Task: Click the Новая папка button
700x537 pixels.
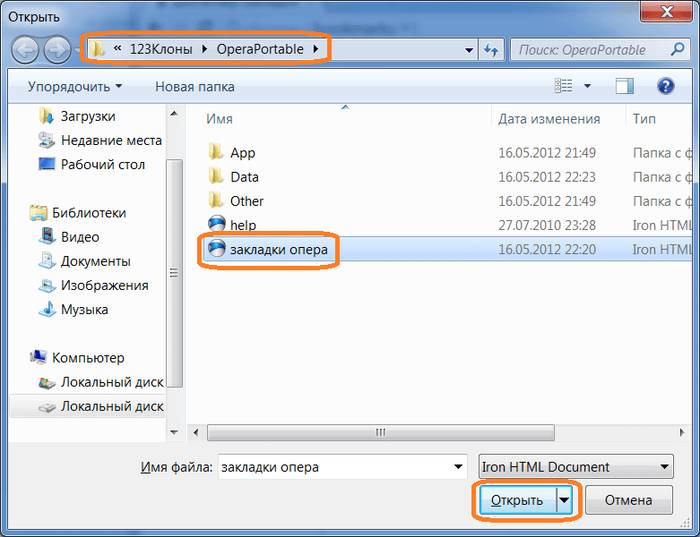Action: [195, 87]
